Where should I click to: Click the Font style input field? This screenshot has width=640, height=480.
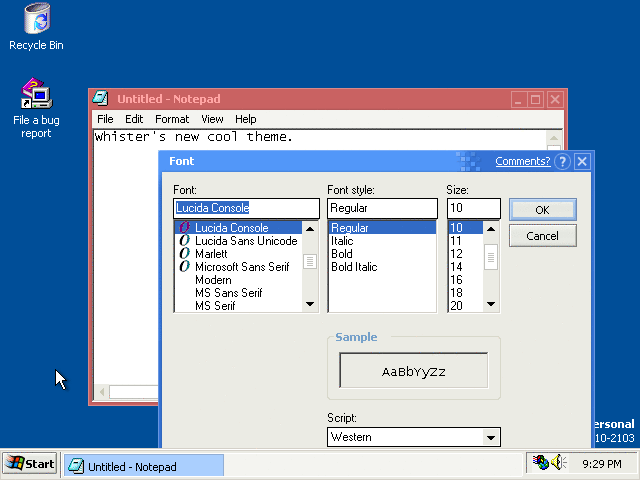tap(382, 208)
